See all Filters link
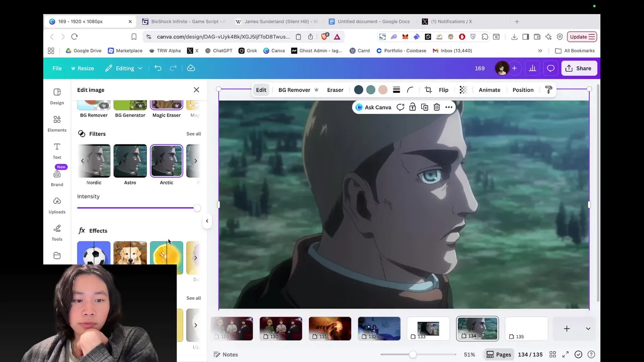The height and width of the screenshot is (362, 644). (194, 134)
